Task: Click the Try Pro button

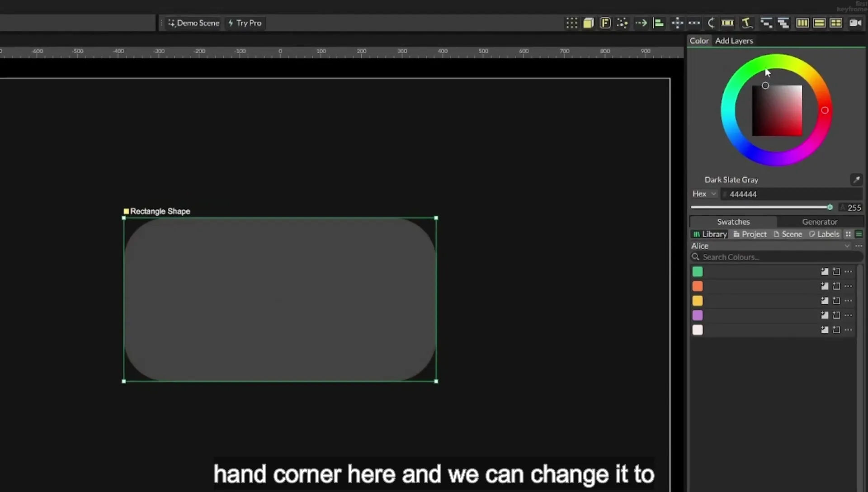Action: click(245, 23)
